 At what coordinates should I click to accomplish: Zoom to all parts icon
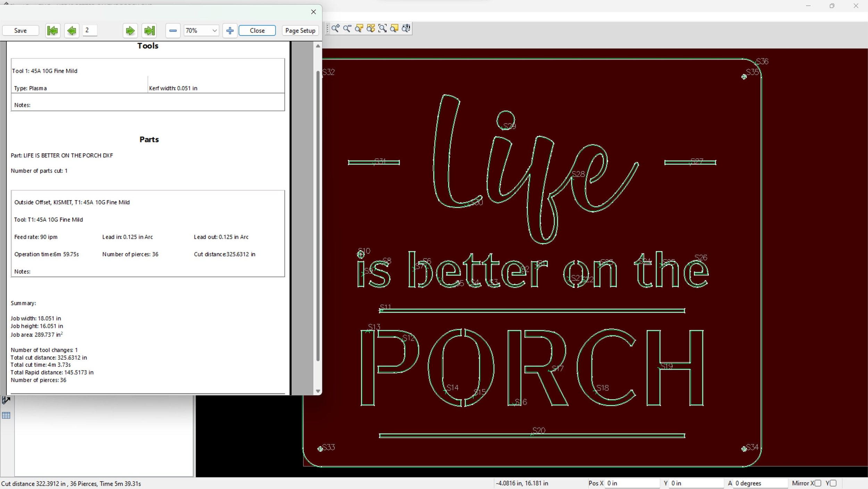coord(371,28)
